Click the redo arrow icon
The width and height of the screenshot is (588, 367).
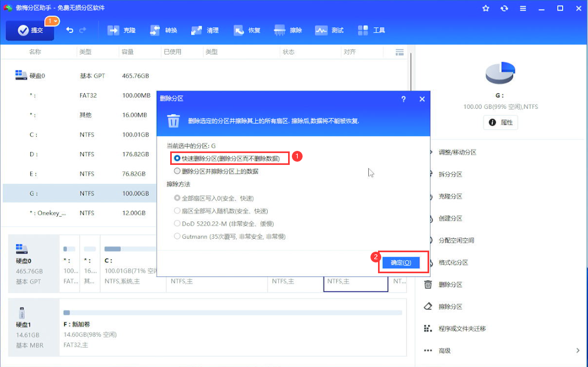click(83, 30)
